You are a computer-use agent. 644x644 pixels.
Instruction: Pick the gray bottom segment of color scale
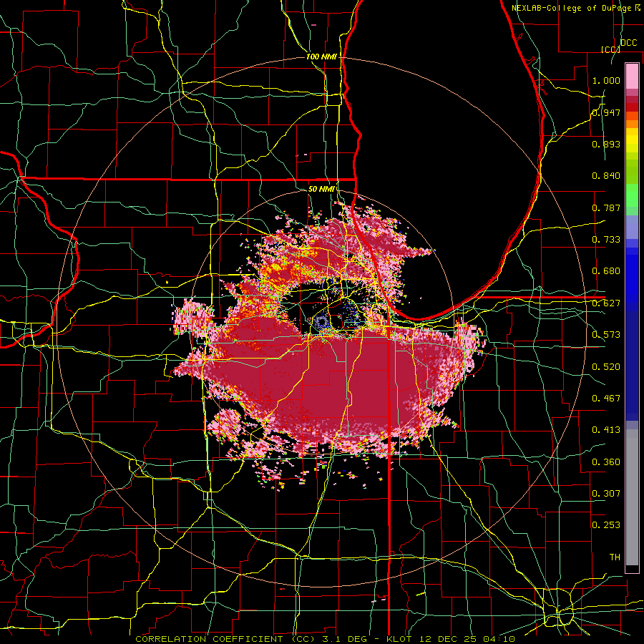[632, 497]
